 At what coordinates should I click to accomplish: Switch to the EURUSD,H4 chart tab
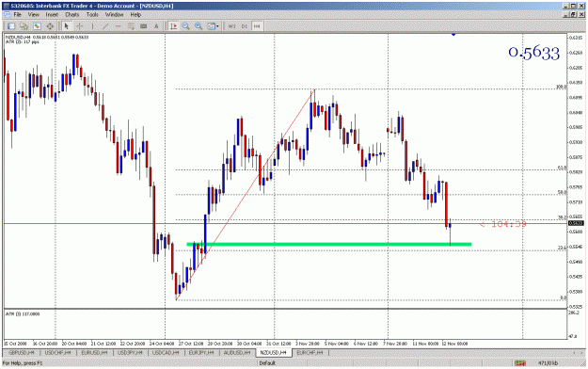(x=94, y=353)
